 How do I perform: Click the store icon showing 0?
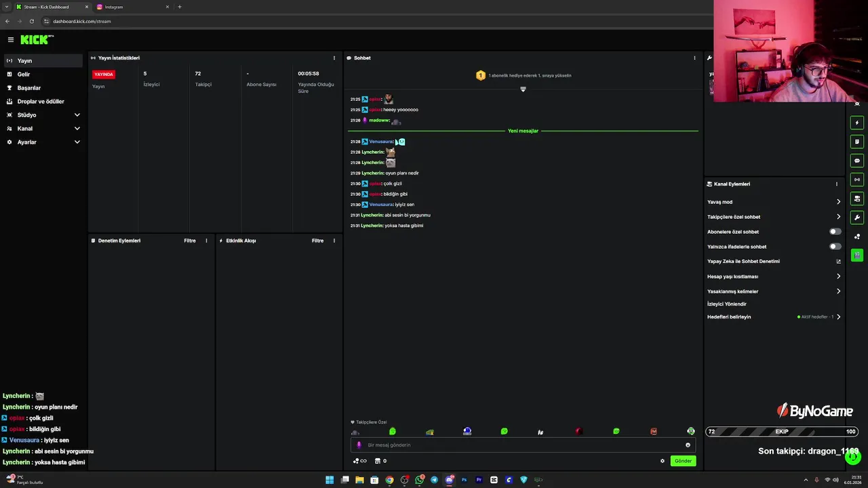pyautogui.click(x=380, y=461)
